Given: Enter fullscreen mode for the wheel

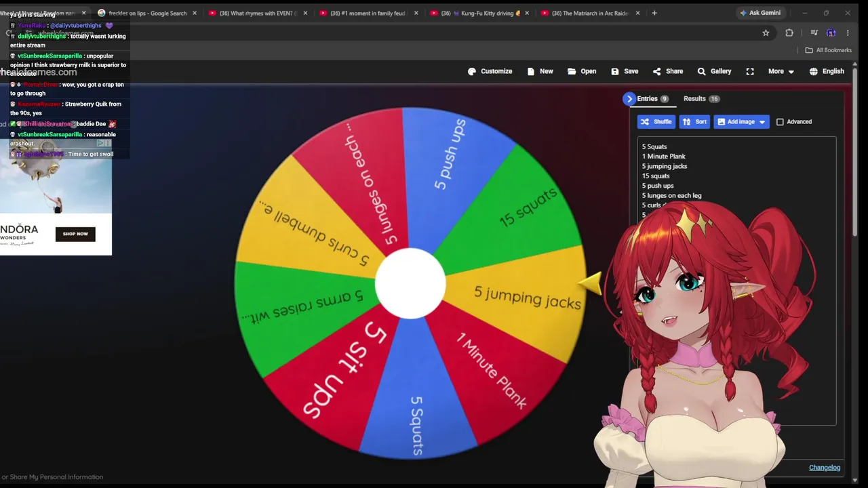Looking at the screenshot, I should [750, 71].
